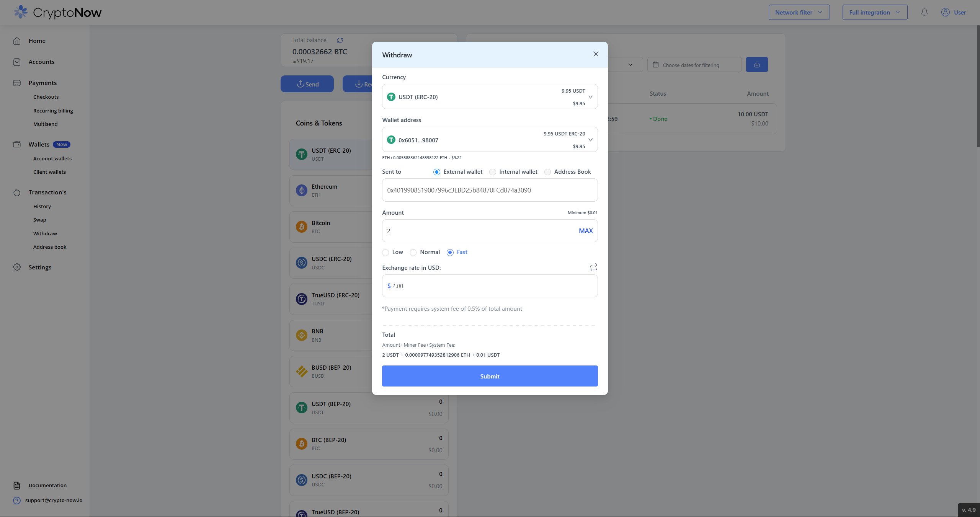Choose Low fee speed
This screenshot has height=517, width=980.
(385, 252)
